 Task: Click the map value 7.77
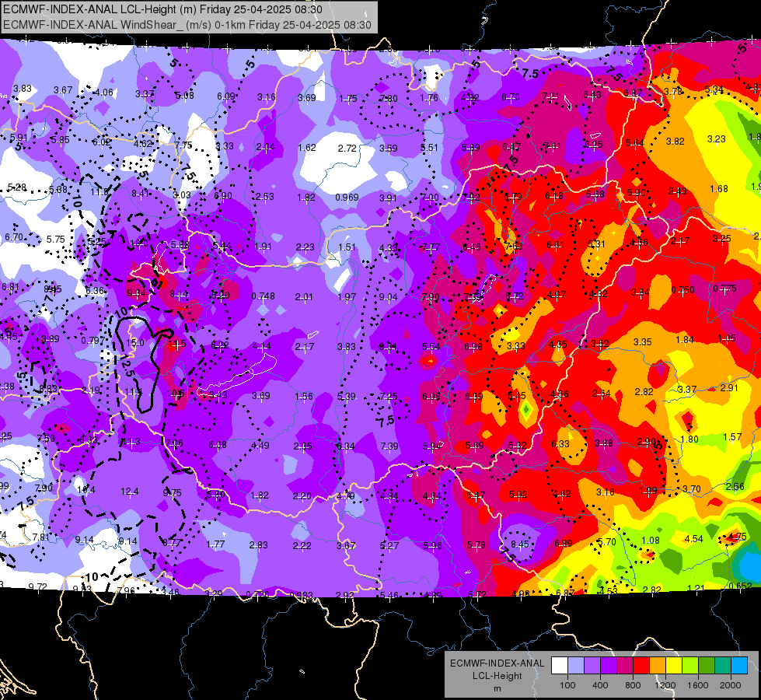coord(431,247)
